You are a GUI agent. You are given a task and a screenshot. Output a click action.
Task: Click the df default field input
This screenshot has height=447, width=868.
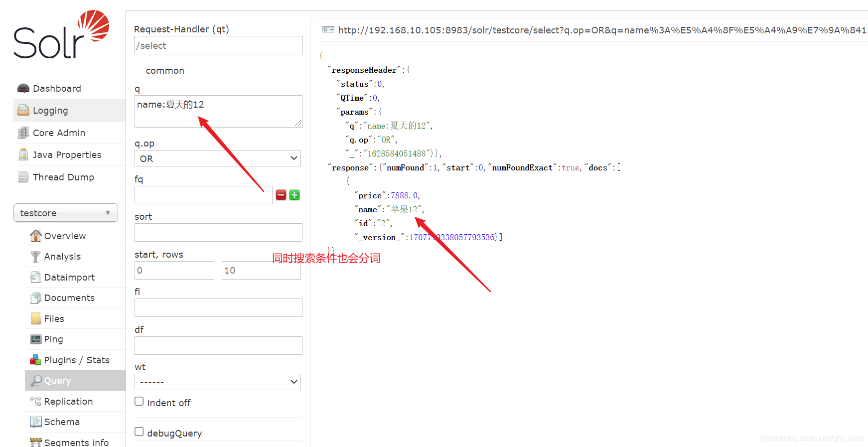(218, 345)
